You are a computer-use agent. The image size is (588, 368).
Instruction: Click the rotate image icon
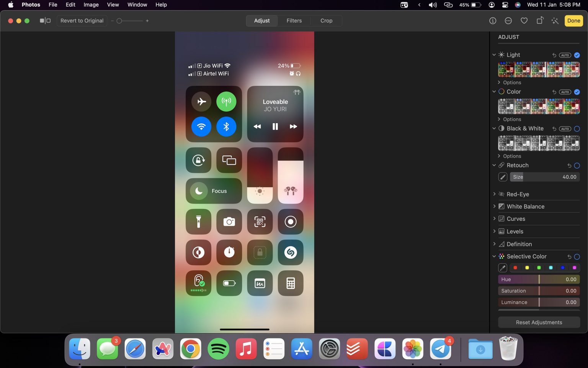pos(540,21)
